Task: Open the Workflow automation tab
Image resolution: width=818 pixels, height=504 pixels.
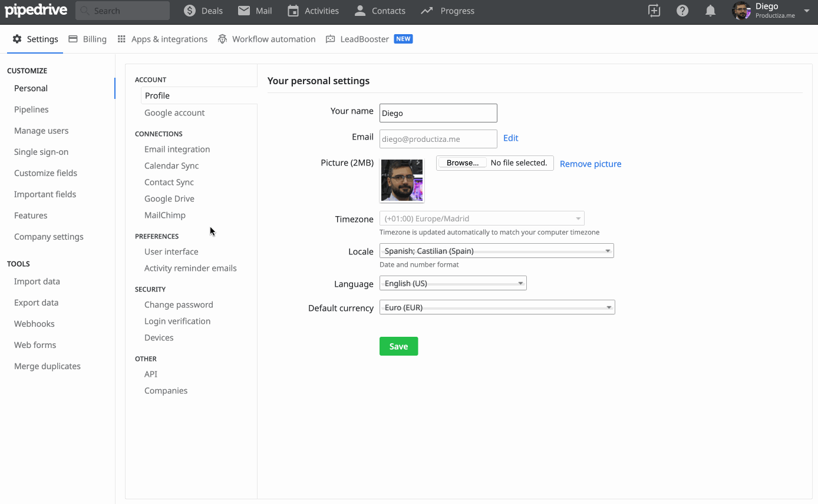Action: coord(266,39)
